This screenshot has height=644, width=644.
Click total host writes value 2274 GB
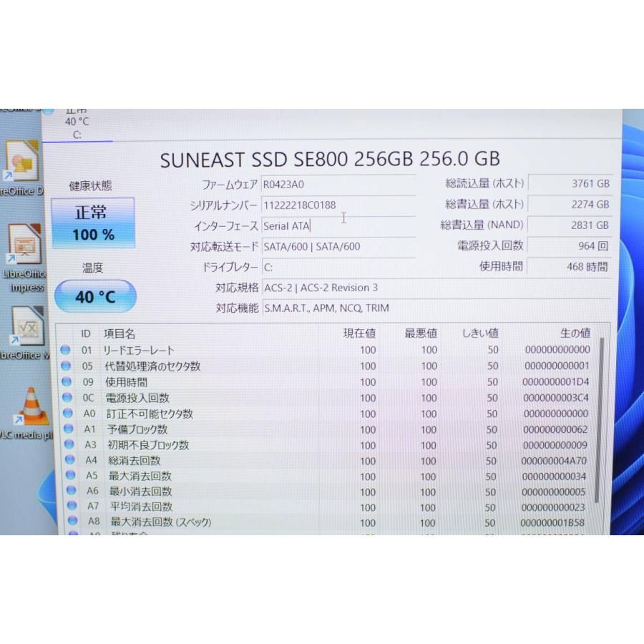click(570, 204)
